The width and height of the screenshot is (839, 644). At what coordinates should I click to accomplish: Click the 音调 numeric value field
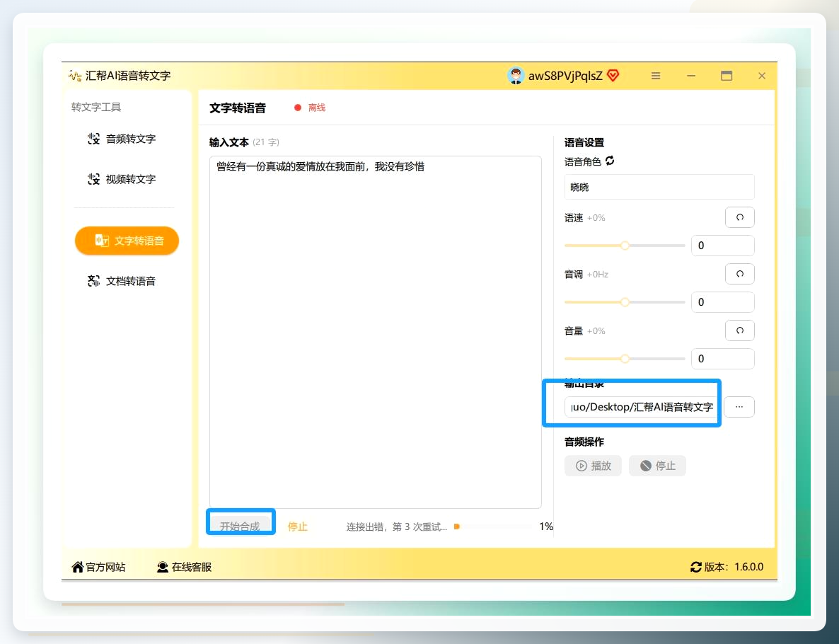pos(722,302)
